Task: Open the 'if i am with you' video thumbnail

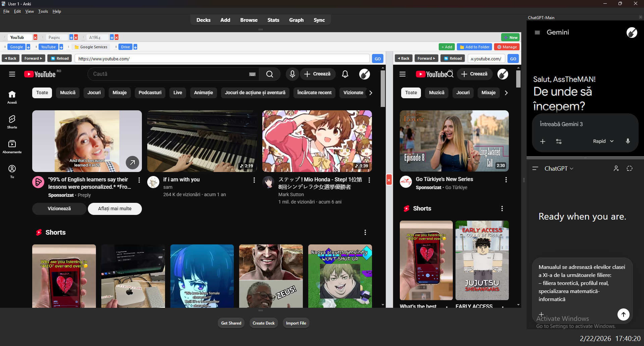Action: pos(202,141)
